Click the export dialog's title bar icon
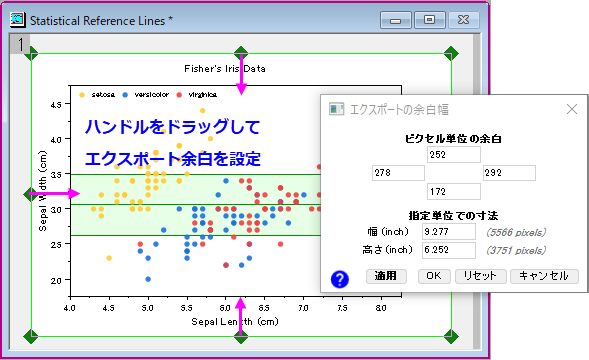The height and width of the screenshot is (360, 589). point(336,109)
